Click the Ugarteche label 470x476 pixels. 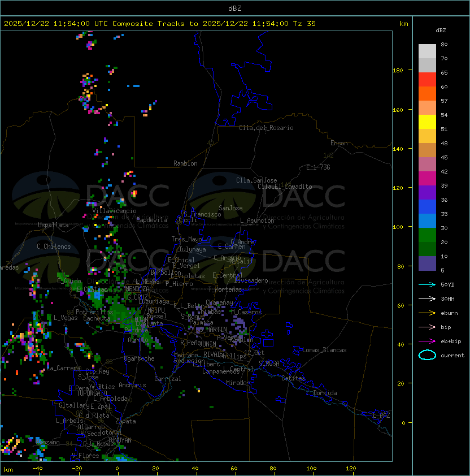click(140, 358)
